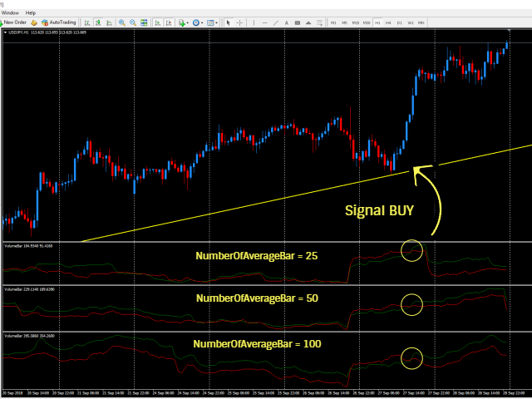The height and width of the screenshot is (399, 532).
Task: Switch chart to candlestick view
Action: tap(98, 22)
